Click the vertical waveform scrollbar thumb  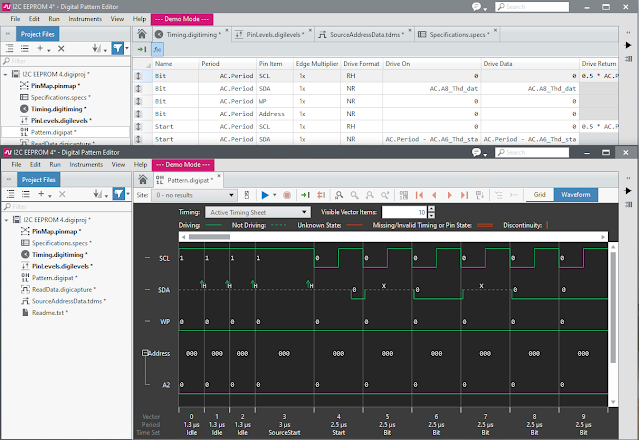(x=613, y=306)
